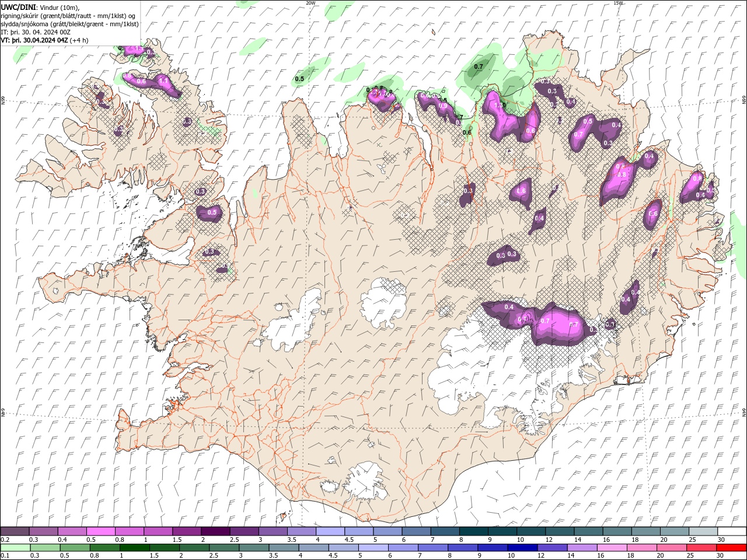Select the 'Vindur (10m)' caption text
The height and width of the screenshot is (560, 747).
pyautogui.click(x=58, y=7)
